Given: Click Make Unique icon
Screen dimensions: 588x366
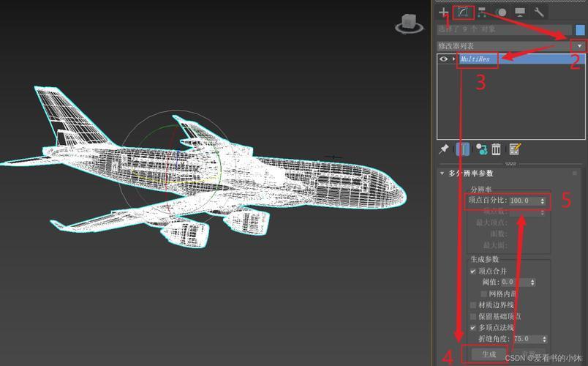Looking at the screenshot, I should tap(481, 149).
